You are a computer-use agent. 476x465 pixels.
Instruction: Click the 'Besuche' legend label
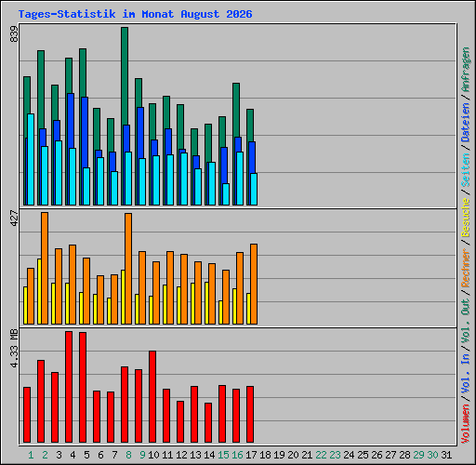pos(466,218)
